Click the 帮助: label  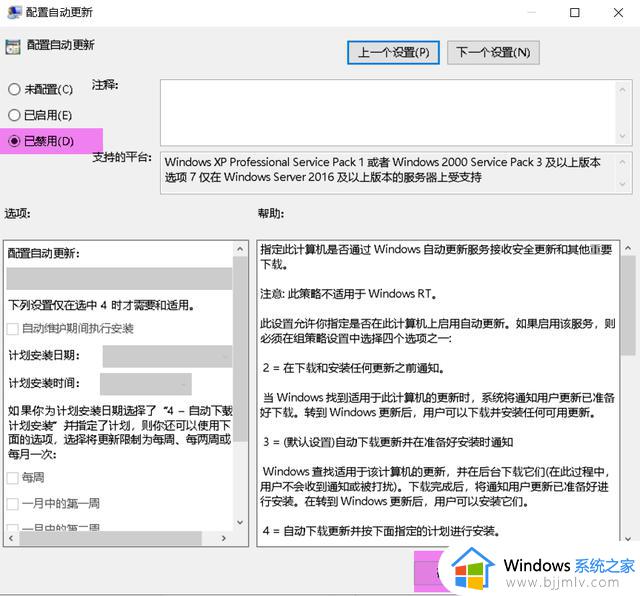pos(271,213)
